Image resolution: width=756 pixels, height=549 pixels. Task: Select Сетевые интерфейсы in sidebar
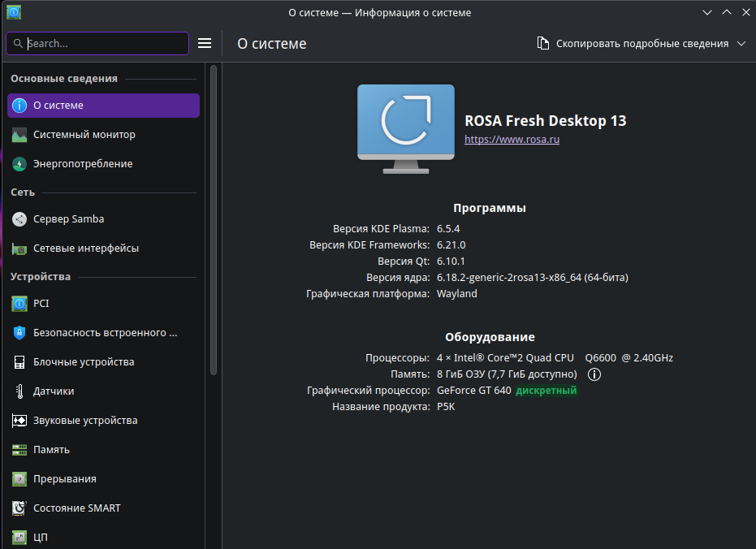tap(103, 249)
